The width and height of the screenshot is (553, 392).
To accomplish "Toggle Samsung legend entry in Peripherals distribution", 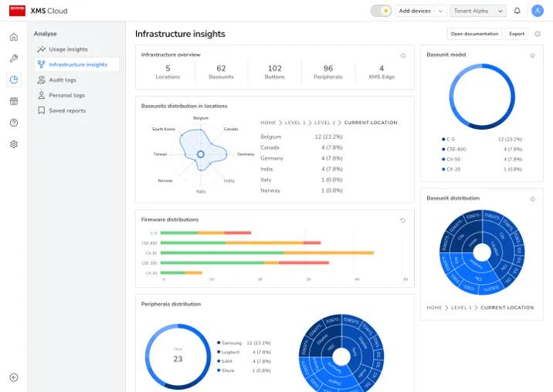I will [230, 342].
